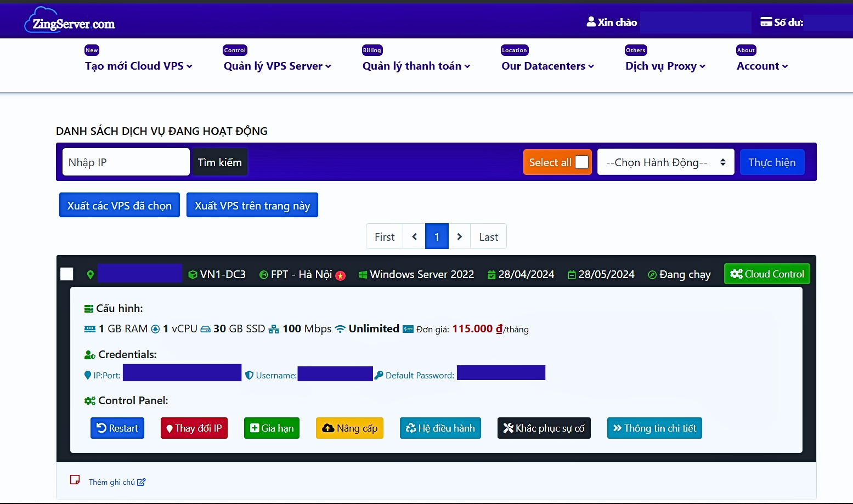
Task: Click the cube icon beside VN1-DC3
Action: 193,275
